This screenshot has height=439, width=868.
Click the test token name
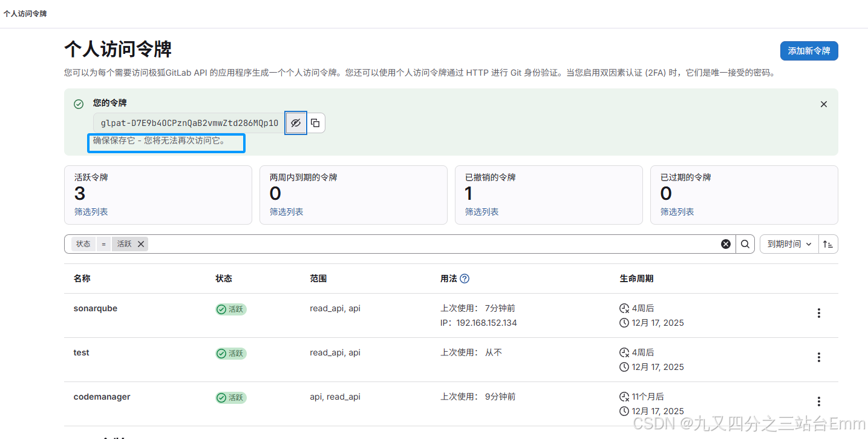click(82, 352)
